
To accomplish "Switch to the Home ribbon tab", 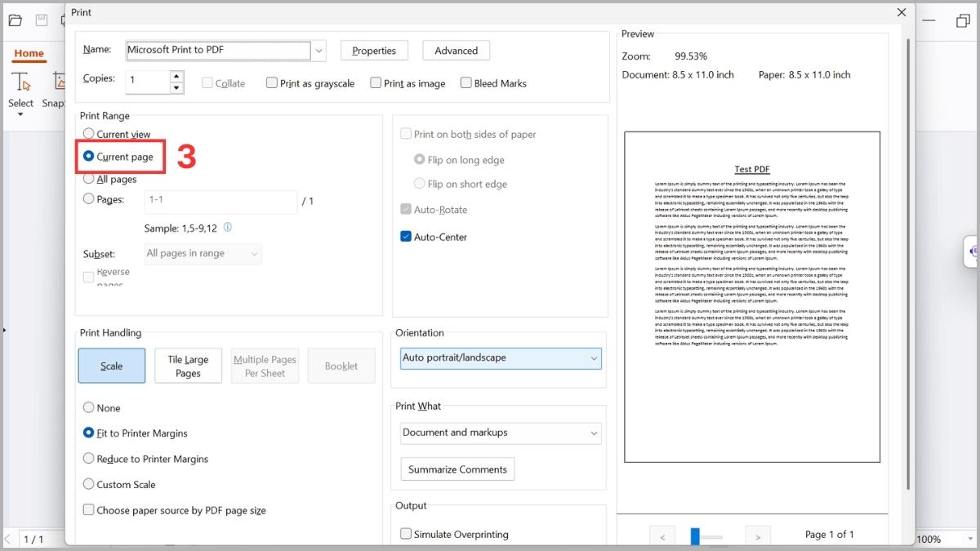I will click(29, 53).
